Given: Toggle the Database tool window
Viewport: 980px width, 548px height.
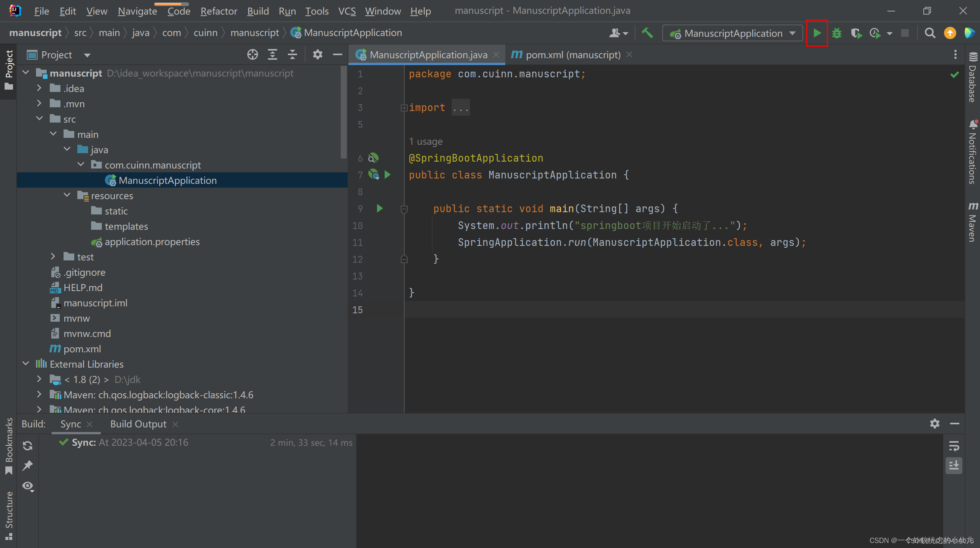Looking at the screenshot, I should tap(973, 77).
